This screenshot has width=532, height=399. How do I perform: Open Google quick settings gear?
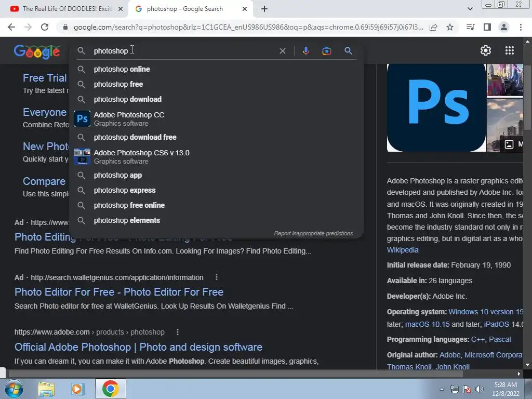click(486, 50)
